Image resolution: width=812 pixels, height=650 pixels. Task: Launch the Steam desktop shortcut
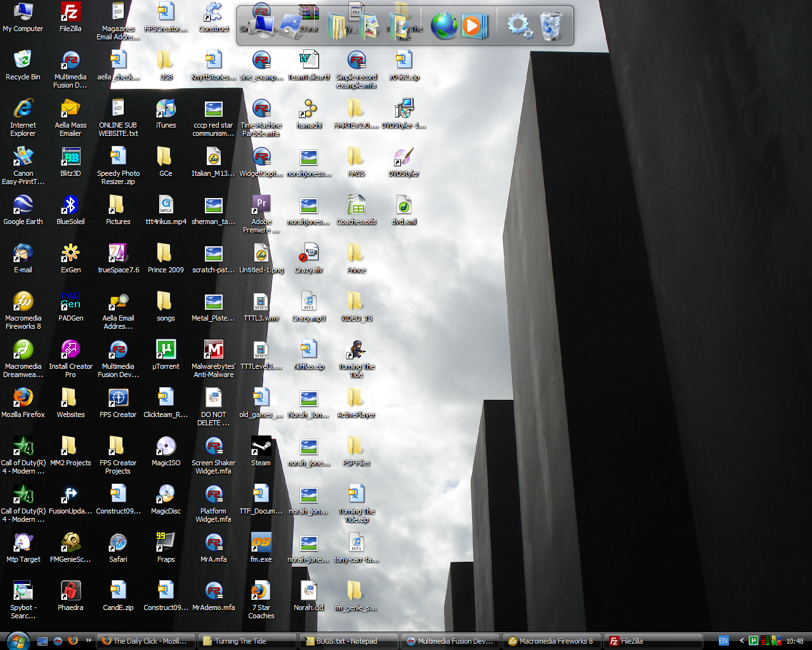click(261, 451)
